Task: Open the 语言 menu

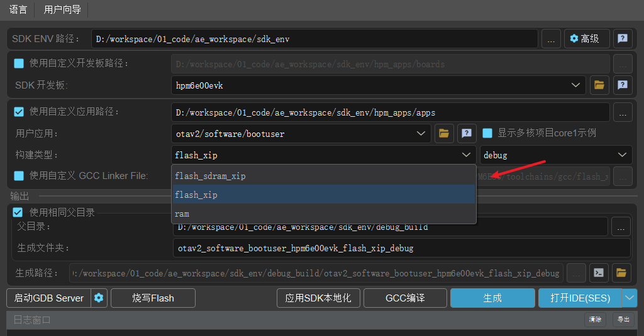Action: tap(18, 9)
